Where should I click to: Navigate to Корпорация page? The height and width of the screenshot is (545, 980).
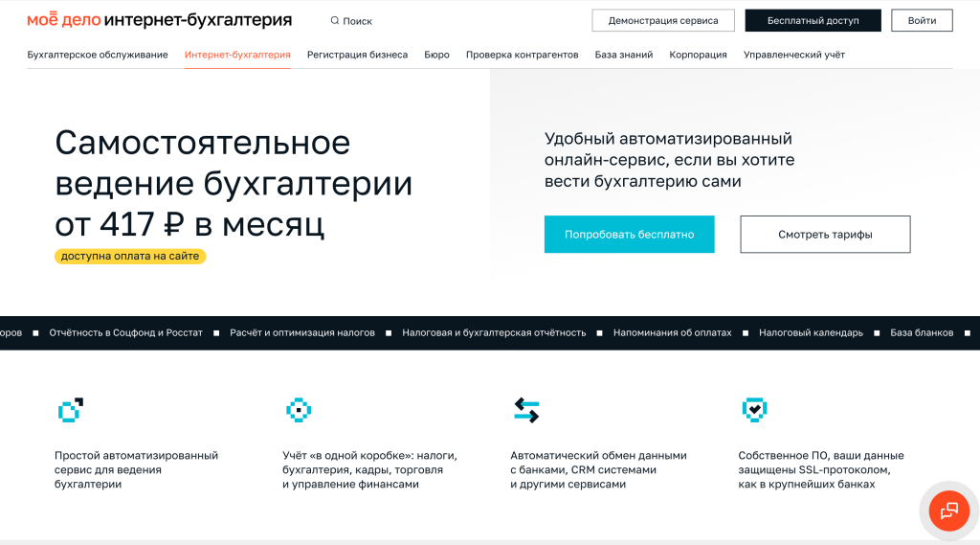[x=698, y=55]
